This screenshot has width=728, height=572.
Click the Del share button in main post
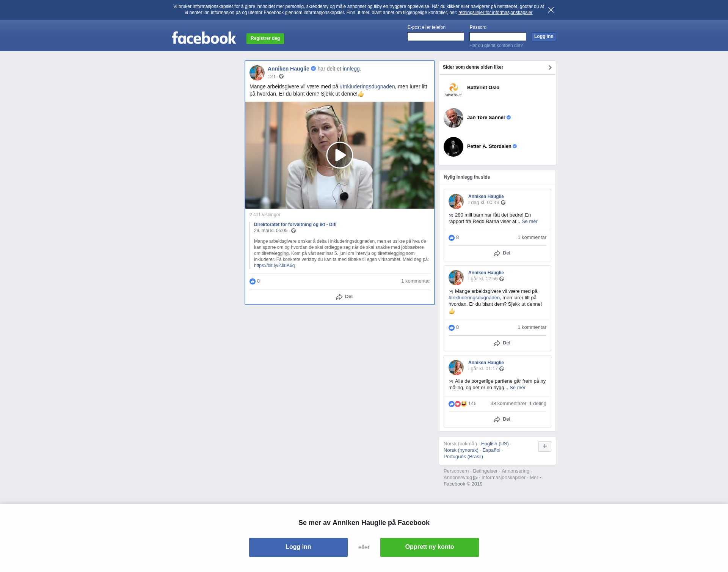pos(344,297)
